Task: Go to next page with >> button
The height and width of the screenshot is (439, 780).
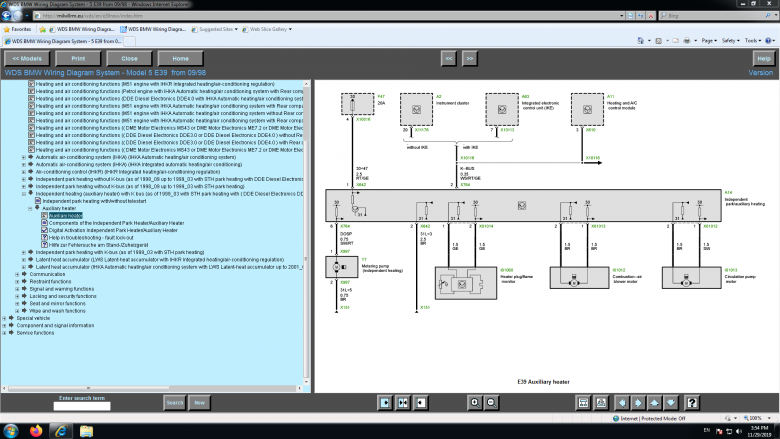Action: click(x=470, y=58)
